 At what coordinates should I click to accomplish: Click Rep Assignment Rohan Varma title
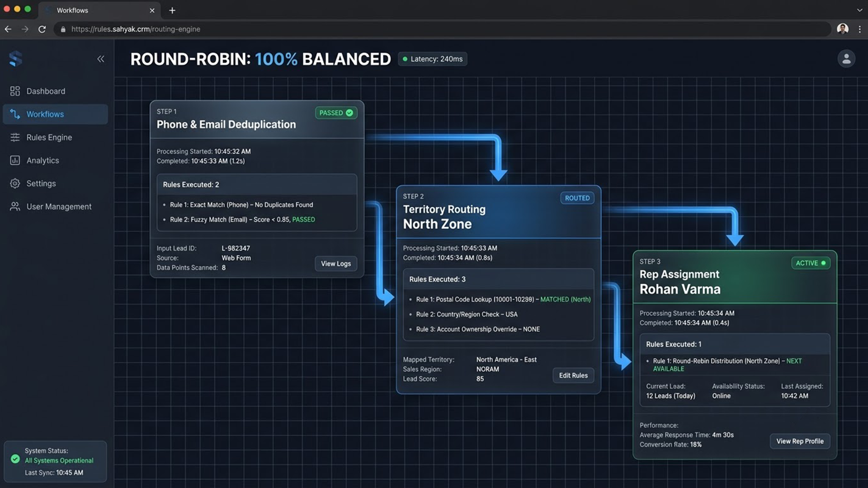pos(680,282)
